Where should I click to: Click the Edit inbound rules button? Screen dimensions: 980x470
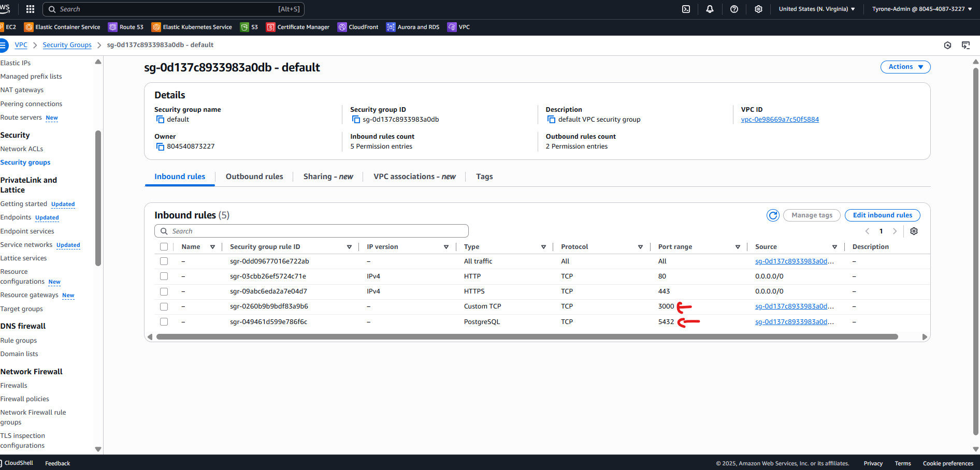(x=882, y=215)
